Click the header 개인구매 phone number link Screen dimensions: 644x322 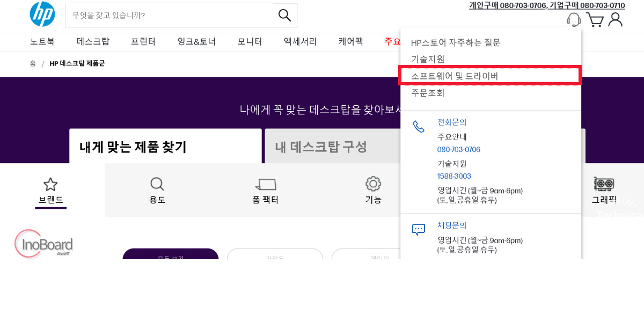point(508,5)
